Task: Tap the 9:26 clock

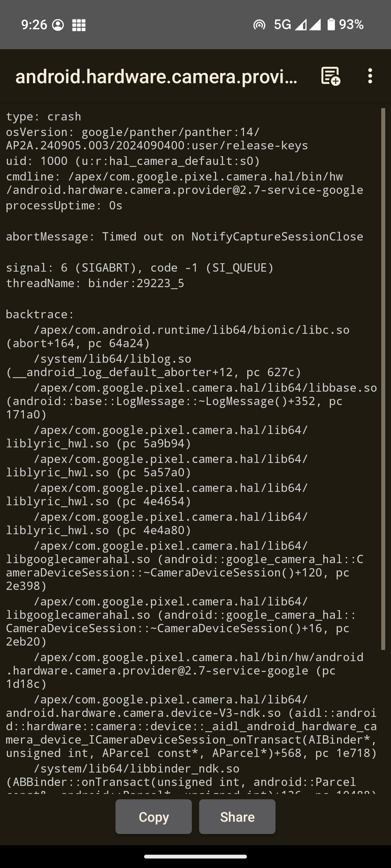Action: [34, 25]
